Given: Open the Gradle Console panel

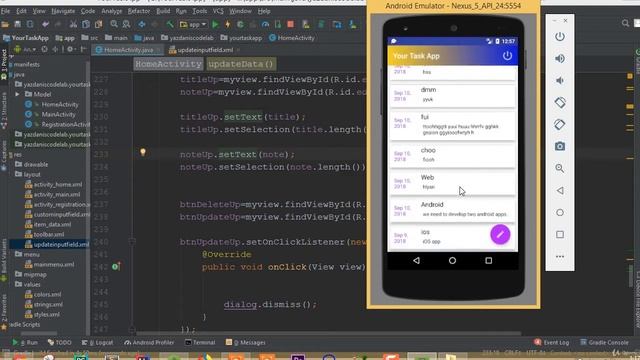Looking at the screenshot, I should 604,342.
